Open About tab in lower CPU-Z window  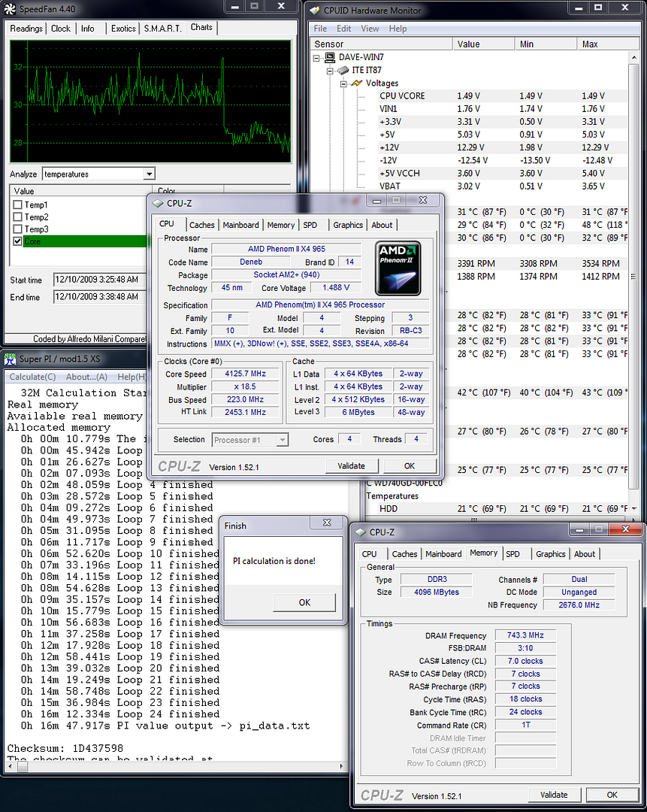tap(585, 553)
